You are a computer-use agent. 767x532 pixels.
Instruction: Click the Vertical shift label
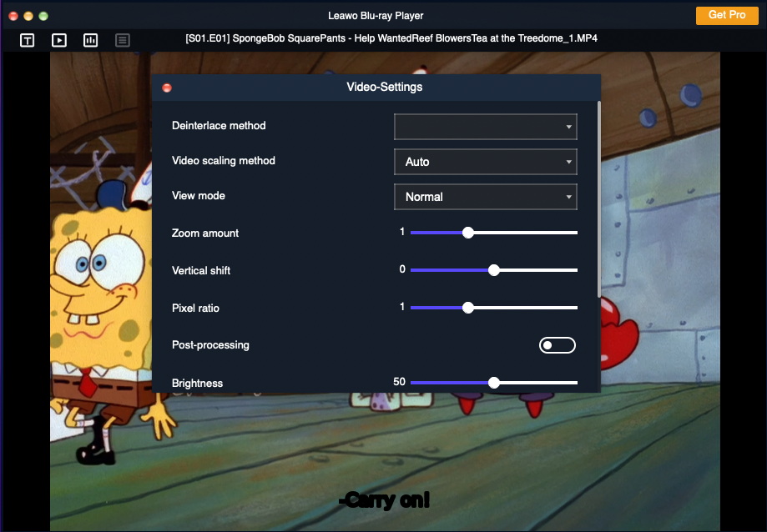(200, 271)
